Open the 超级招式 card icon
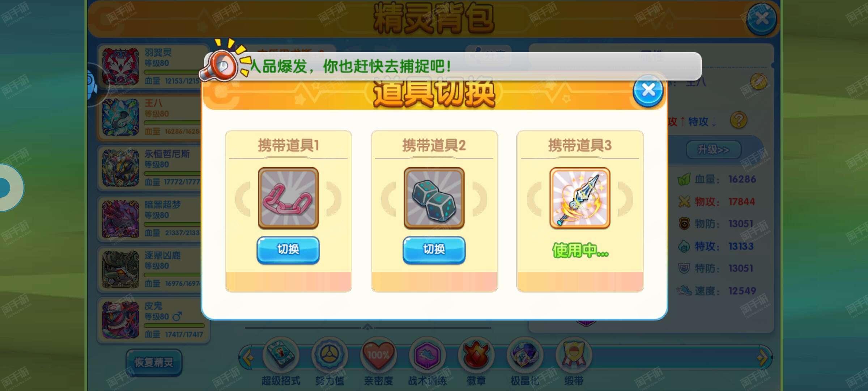This screenshot has width=868, height=391. pyautogui.click(x=281, y=356)
